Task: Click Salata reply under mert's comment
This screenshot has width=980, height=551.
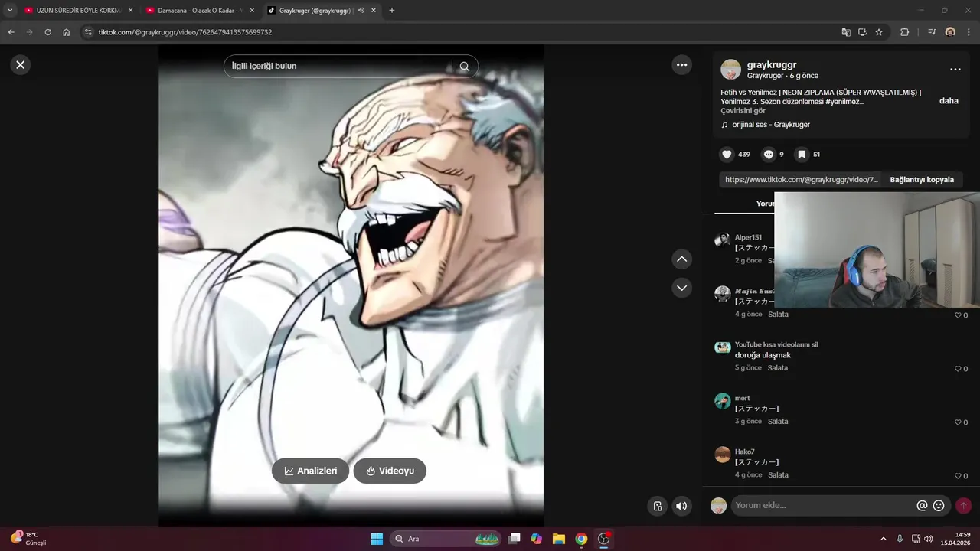Action: pos(778,422)
